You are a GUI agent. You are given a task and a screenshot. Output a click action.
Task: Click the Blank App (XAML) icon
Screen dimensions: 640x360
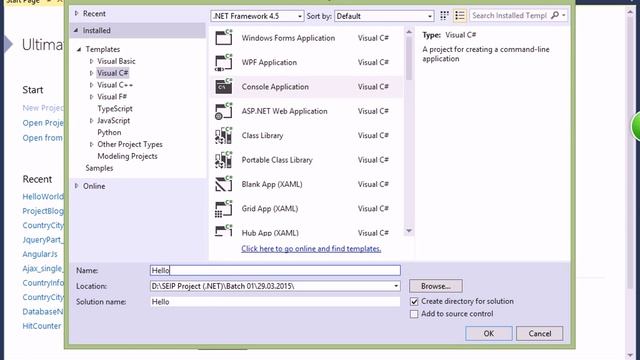[x=223, y=184]
